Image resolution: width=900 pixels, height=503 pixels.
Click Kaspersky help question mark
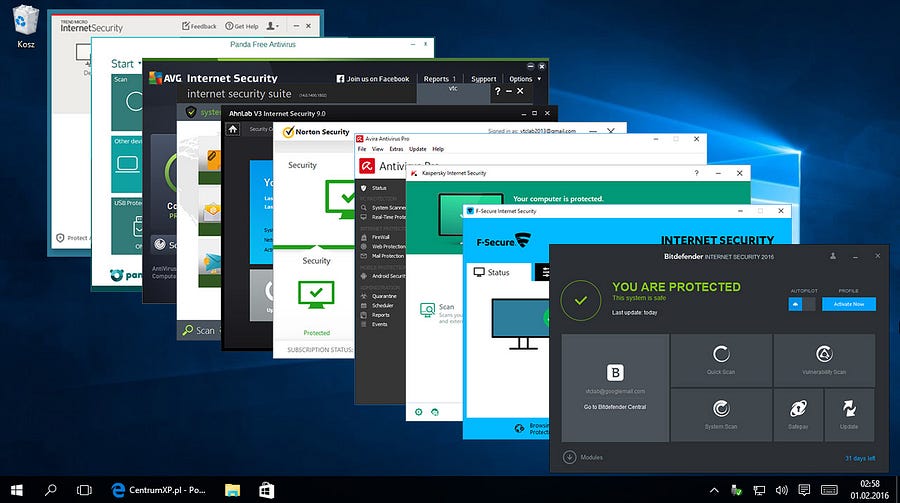click(x=696, y=173)
